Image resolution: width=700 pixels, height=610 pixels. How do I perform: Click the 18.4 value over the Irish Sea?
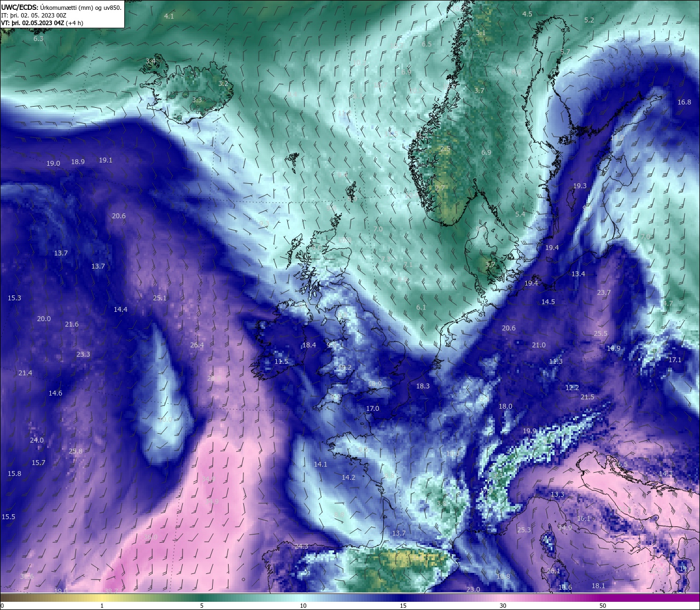309,345
